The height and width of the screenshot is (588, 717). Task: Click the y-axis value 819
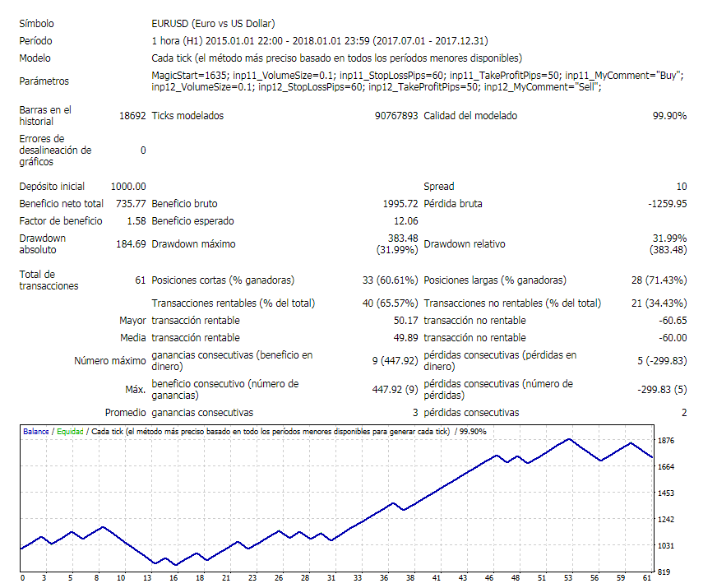[666, 572]
